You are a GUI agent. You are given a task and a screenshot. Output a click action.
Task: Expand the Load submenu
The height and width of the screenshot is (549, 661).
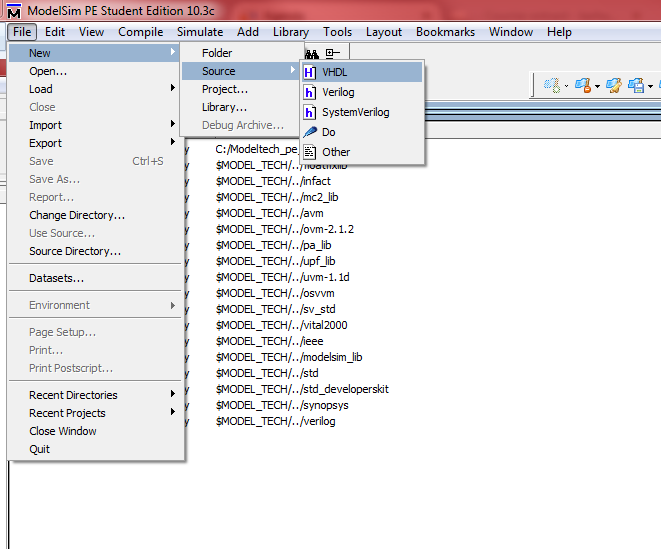click(94, 89)
